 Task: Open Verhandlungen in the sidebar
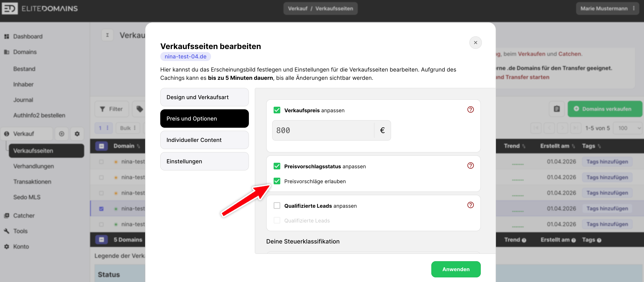[x=33, y=166]
